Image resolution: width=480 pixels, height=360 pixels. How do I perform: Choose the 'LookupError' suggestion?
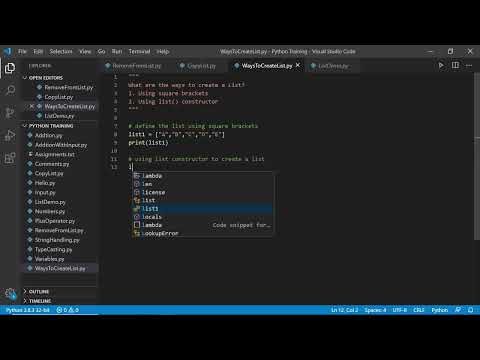(x=202, y=233)
